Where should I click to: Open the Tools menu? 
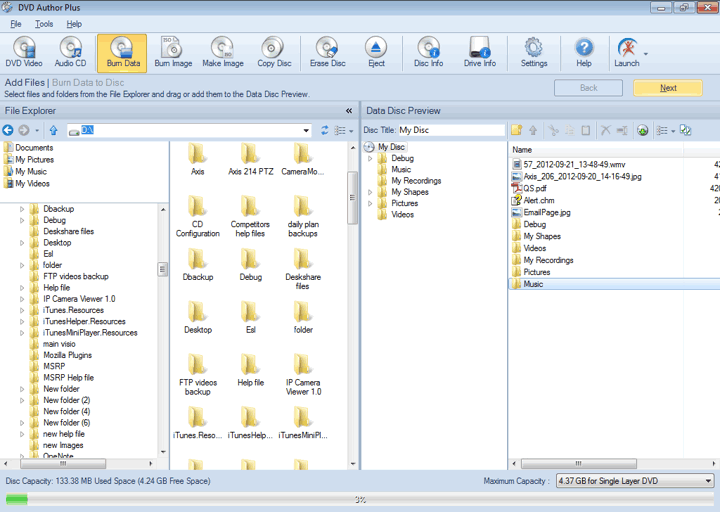(x=44, y=24)
